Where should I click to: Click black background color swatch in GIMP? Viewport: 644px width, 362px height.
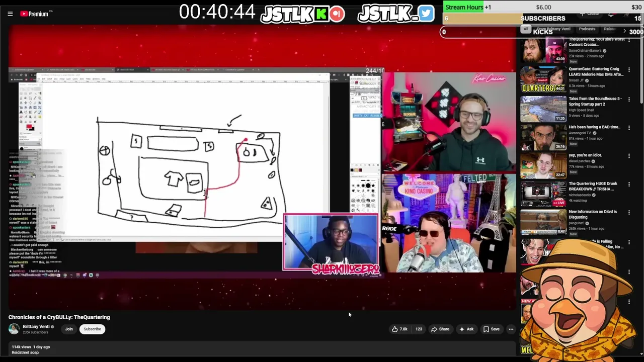coord(32,129)
